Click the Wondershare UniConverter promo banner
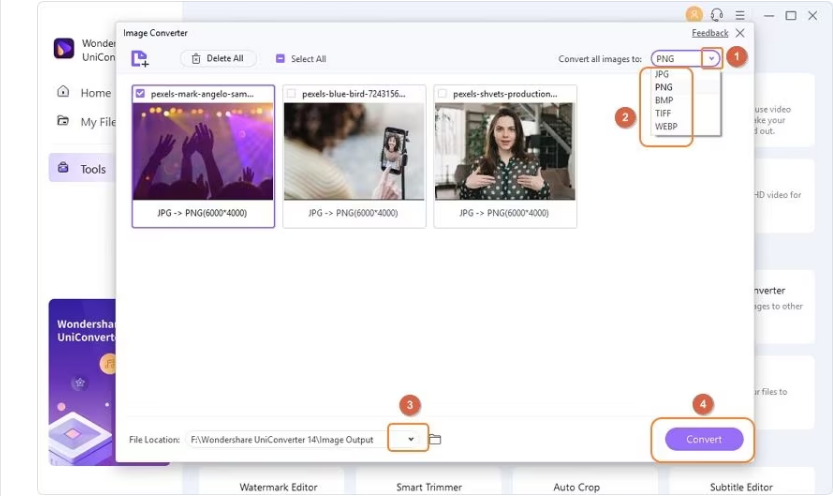 (x=82, y=382)
